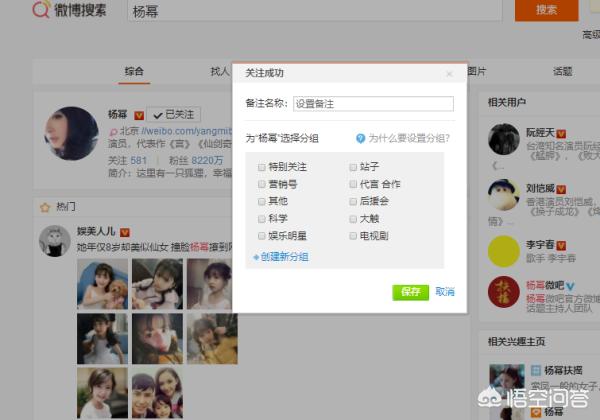This screenshot has height=420, width=600.
Task: Click the Weibo search logo icon
Action: (x=41, y=9)
